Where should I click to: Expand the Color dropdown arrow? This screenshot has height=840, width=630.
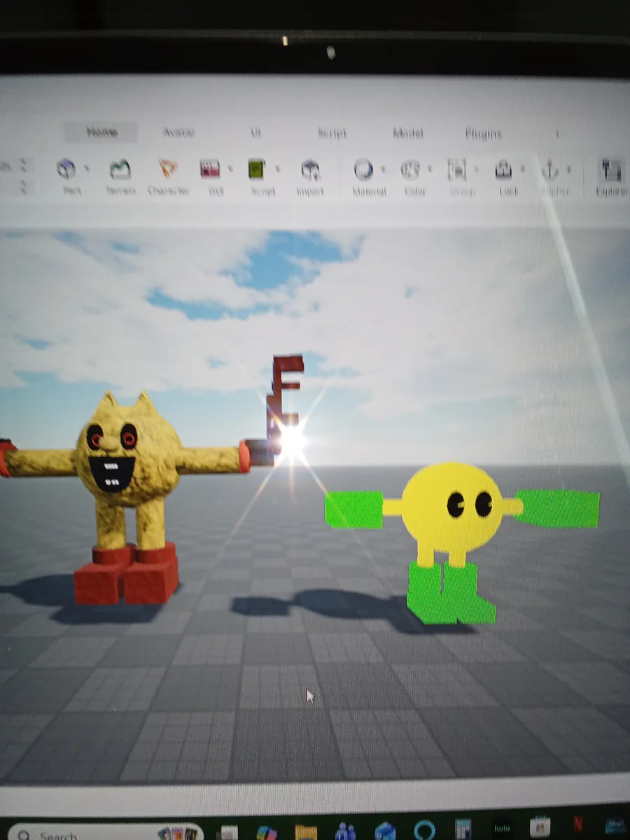(430, 169)
